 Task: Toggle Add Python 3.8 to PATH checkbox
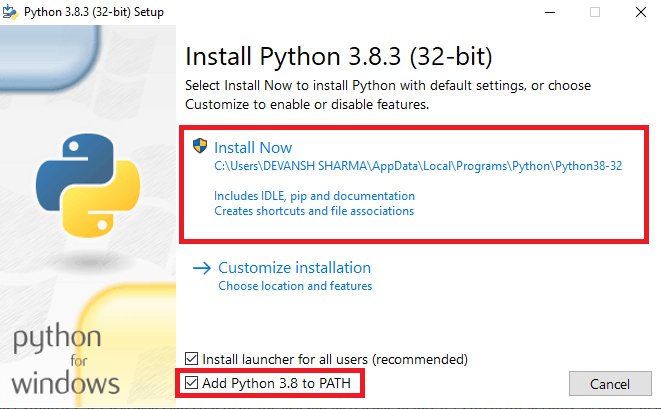point(191,383)
